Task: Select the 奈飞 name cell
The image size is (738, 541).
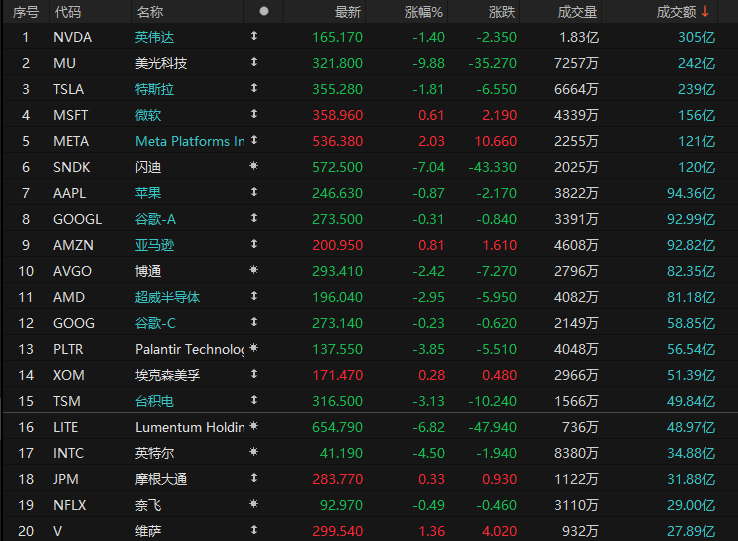Action: point(148,505)
